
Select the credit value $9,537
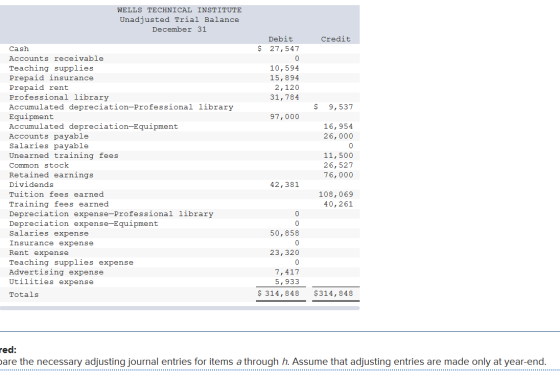[333, 107]
